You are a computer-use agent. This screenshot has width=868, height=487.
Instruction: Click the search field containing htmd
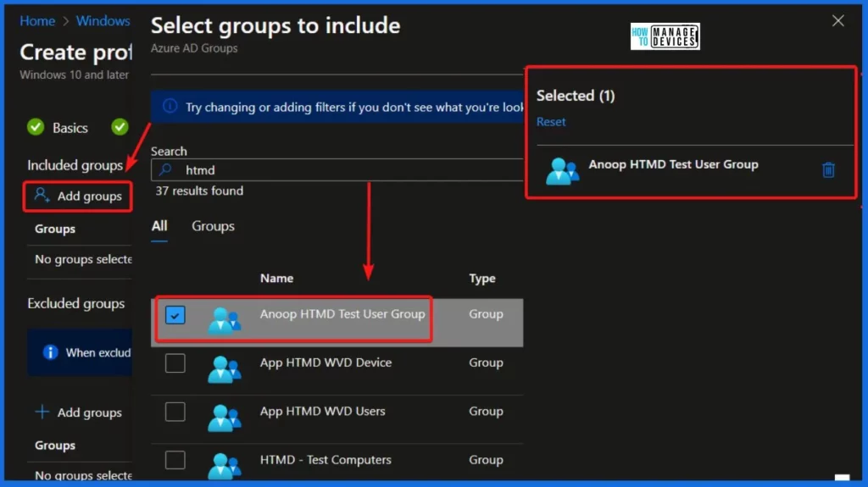pyautogui.click(x=337, y=170)
